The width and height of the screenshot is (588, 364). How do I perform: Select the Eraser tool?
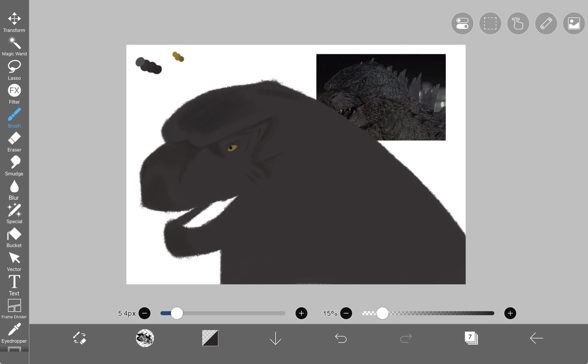tap(14, 142)
